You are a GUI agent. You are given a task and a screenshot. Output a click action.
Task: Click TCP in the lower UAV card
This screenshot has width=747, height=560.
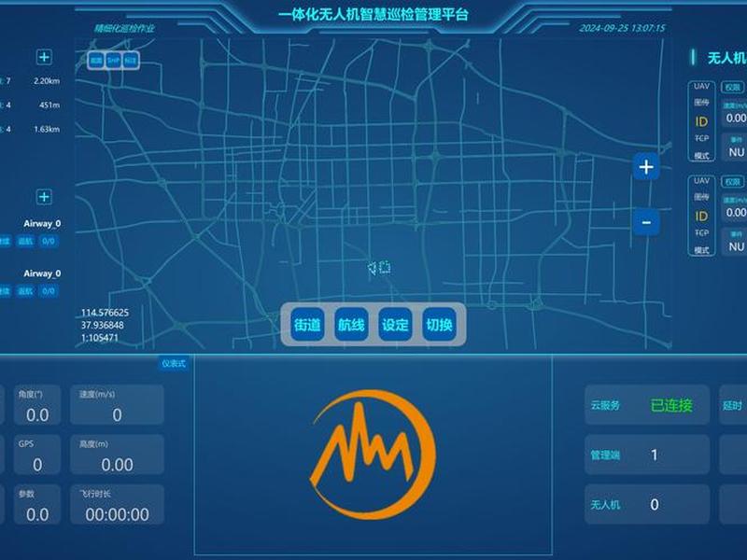pos(701,232)
